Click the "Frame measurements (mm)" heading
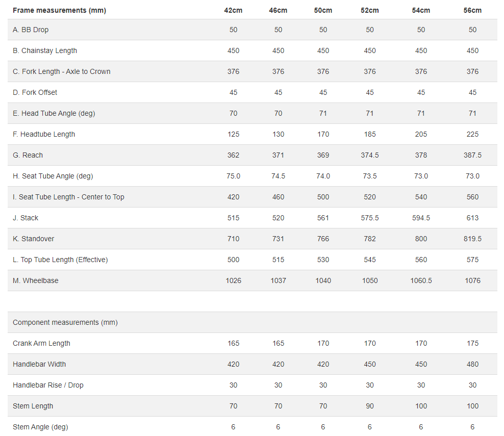 [59, 10]
